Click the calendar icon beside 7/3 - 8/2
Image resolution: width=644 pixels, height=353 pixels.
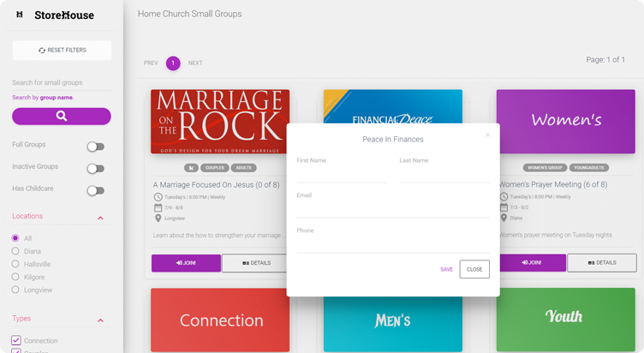click(x=504, y=207)
